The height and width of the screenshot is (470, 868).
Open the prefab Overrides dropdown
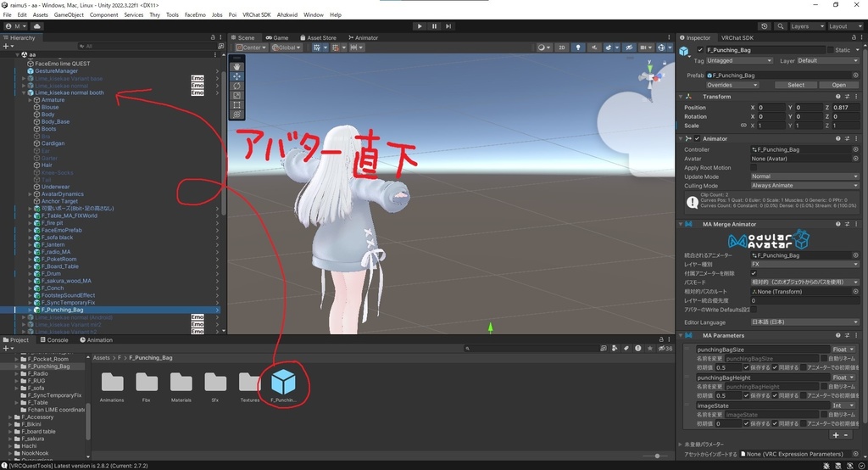tap(732, 85)
